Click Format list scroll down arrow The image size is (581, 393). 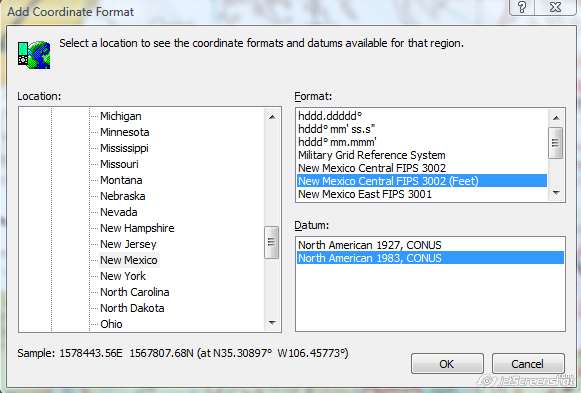(556, 192)
